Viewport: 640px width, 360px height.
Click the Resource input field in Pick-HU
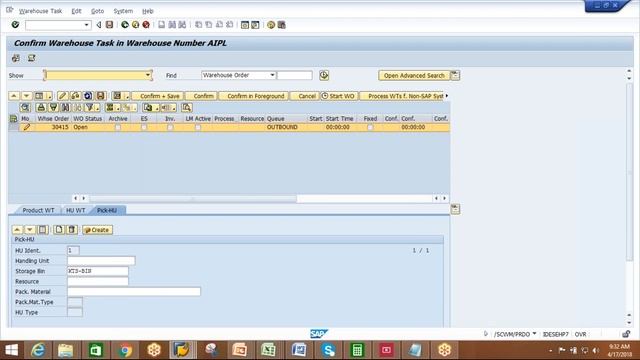(98, 281)
